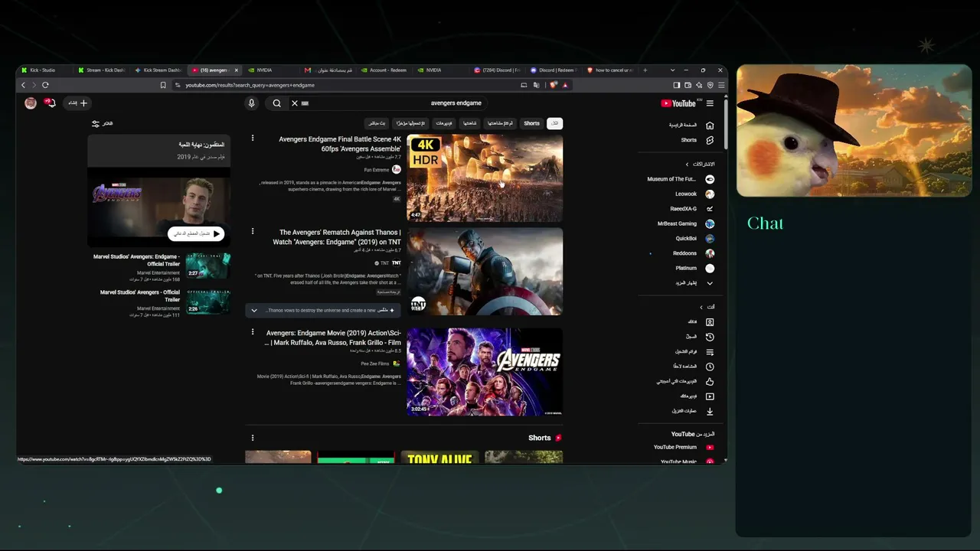980x551 pixels.
Task: Open 'The Avengers' Rematch Against Thanos' title
Action: [337, 237]
